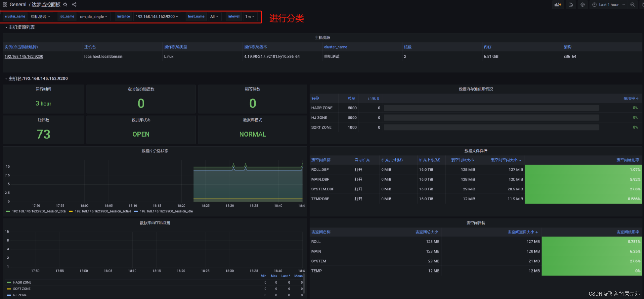Sort host table by 操作系统类型 column

[176, 47]
